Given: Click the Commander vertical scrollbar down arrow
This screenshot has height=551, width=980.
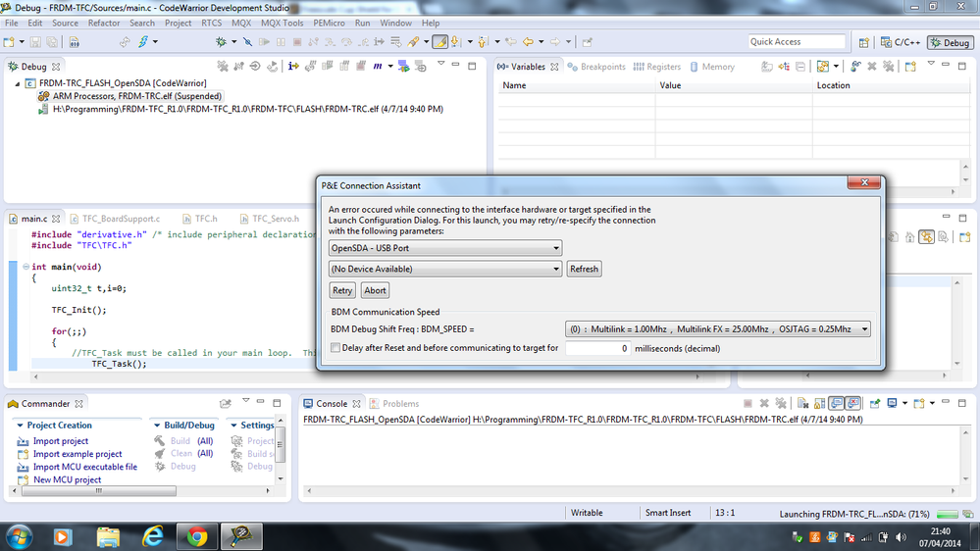Looking at the screenshot, I should click(x=281, y=478).
